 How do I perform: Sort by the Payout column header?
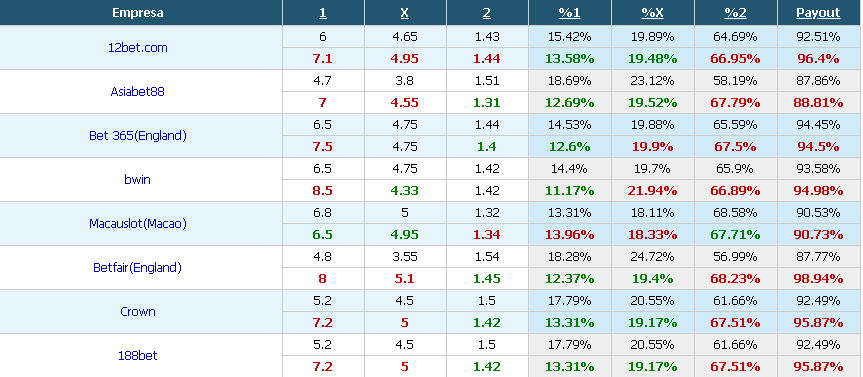[818, 13]
